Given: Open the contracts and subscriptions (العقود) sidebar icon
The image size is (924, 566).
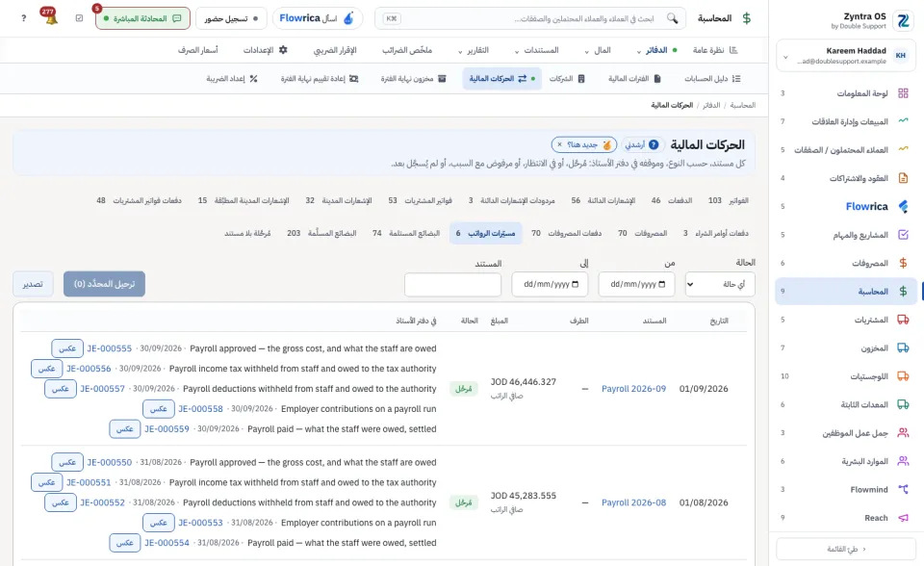Looking at the screenshot, I should [x=903, y=178].
